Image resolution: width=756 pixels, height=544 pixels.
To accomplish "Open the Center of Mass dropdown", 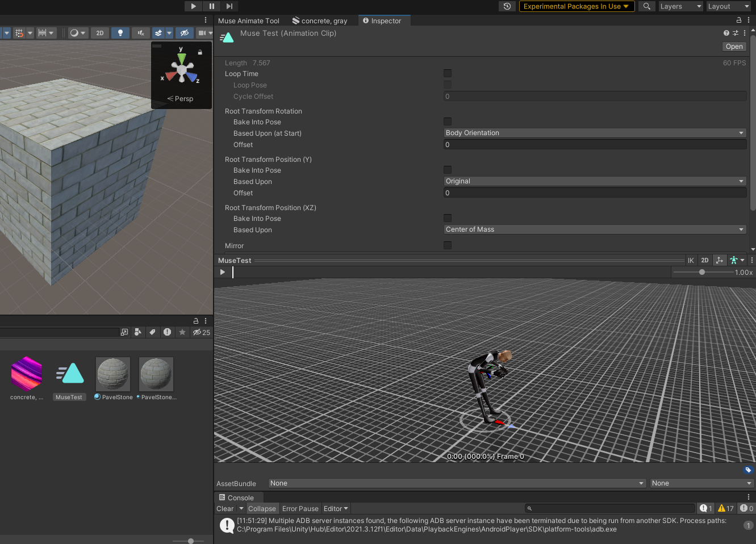I will [595, 229].
